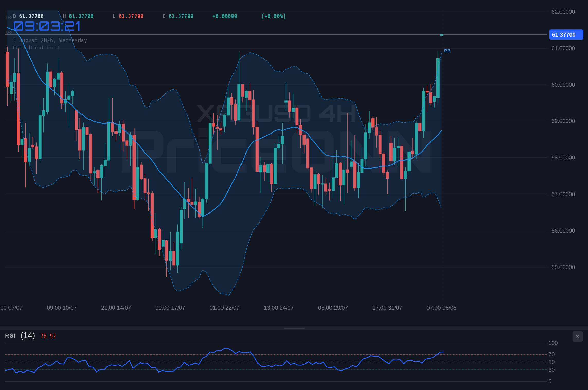Click the RSI 70 overbought level label

coord(551,354)
